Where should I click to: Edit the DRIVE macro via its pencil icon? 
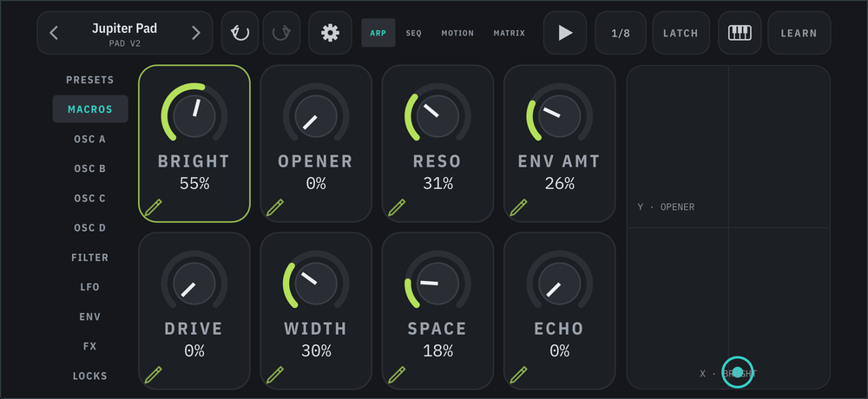pos(154,376)
